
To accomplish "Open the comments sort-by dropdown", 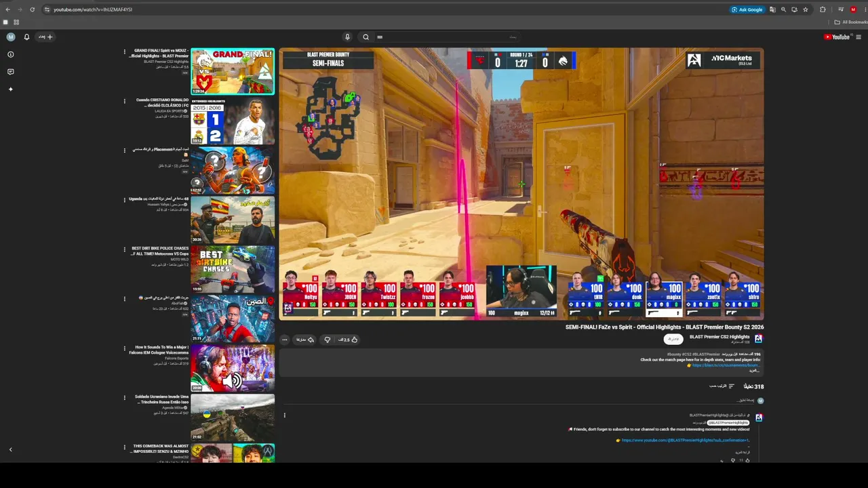I will (x=722, y=386).
